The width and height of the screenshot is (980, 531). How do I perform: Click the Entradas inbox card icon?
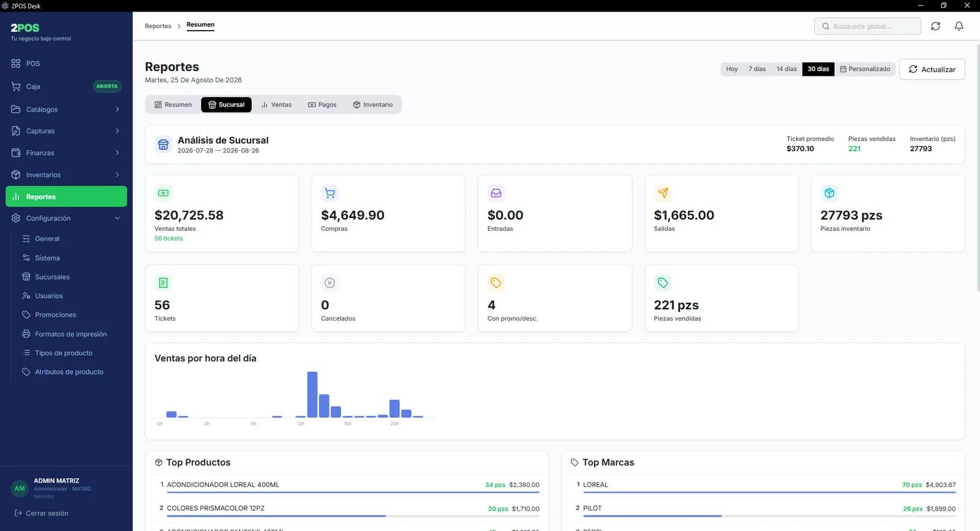pos(496,193)
